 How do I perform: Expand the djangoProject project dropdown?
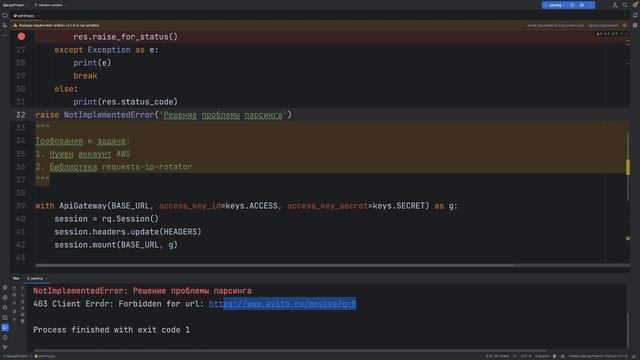pos(15,5)
